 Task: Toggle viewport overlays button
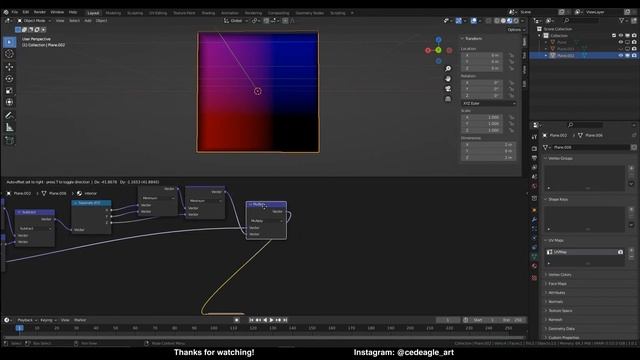[473, 20]
